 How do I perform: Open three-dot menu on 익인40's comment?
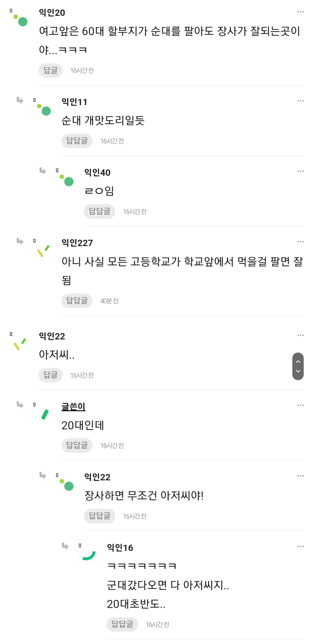click(x=300, y=171)
